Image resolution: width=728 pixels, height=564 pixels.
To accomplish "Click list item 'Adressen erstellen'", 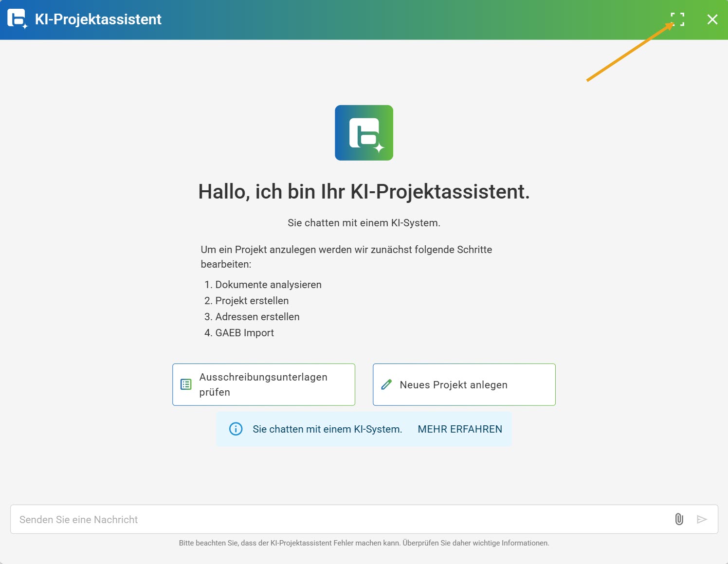I will (x=257, y=317).
